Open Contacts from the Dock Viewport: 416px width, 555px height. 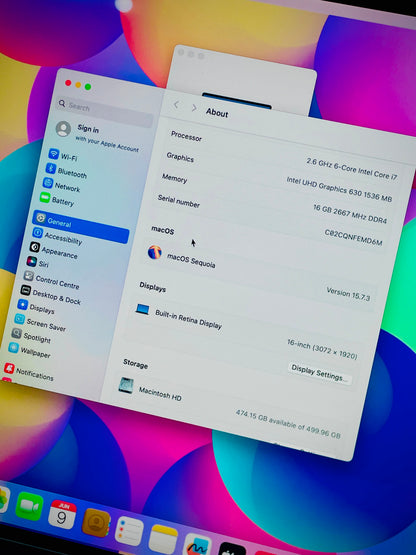click(x=96, y=523)
